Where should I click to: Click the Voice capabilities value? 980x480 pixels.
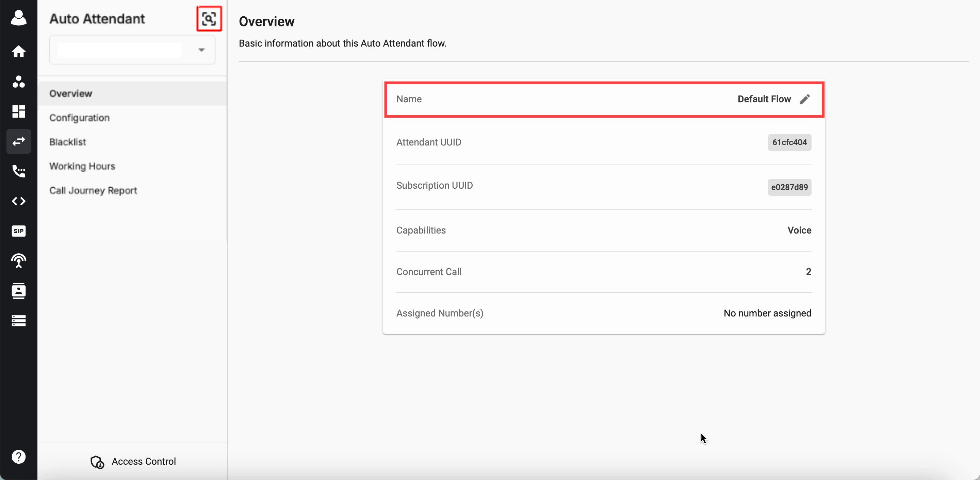point(799,230)
